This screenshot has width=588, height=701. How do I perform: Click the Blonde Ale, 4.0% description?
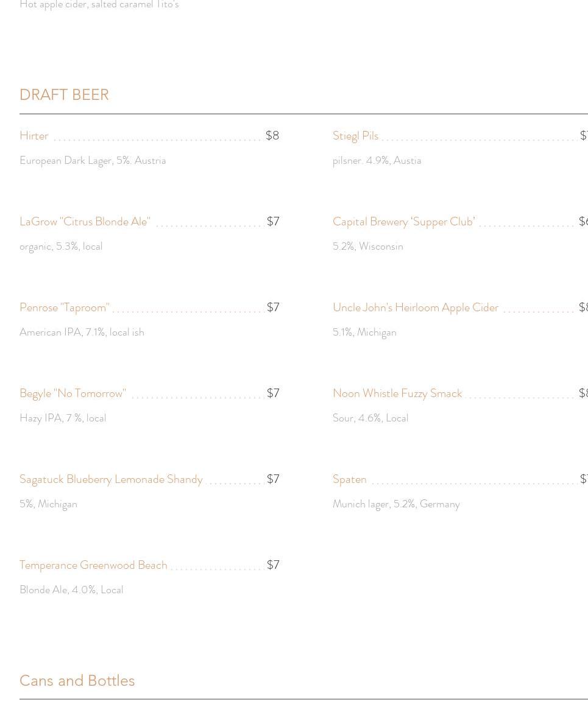click(x=71, y=590)
